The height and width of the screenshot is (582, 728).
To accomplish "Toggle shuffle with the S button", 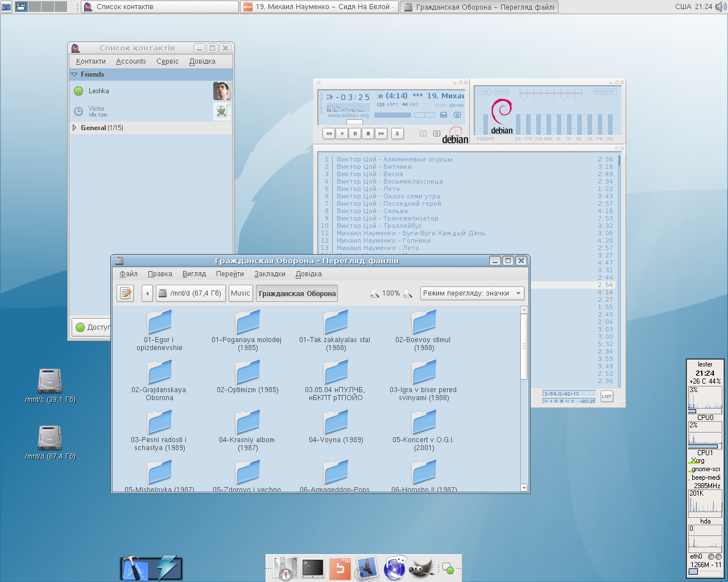I will pos(423,134).
